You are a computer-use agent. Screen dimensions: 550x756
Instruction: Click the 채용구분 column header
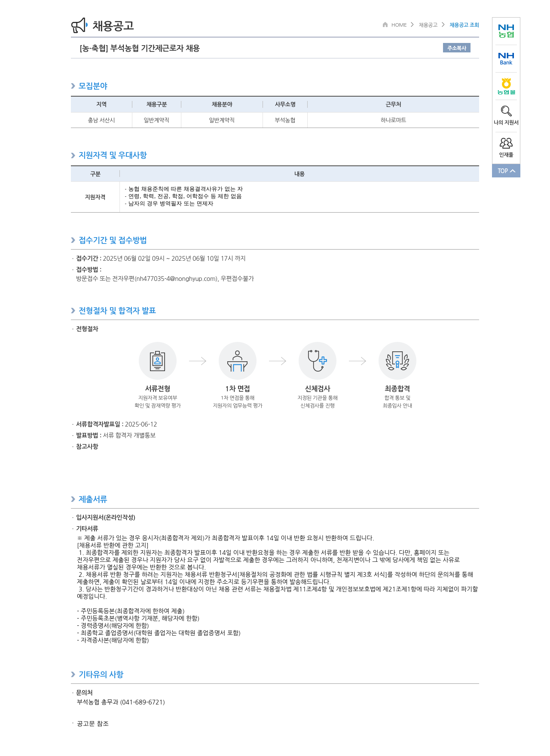click(x=156, y=104)
